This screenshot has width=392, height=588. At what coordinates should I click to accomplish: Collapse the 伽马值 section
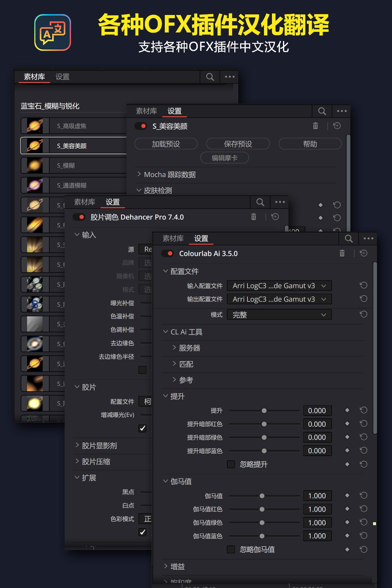click(166, 481)
